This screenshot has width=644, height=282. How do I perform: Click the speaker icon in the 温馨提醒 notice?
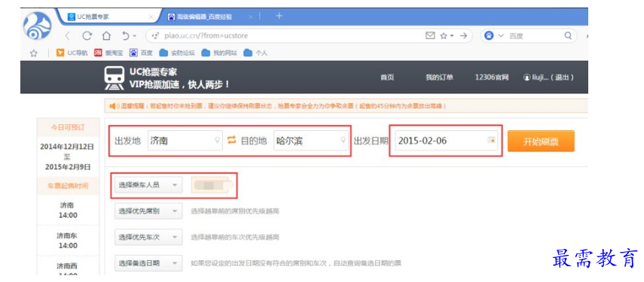tap(113, 106)
